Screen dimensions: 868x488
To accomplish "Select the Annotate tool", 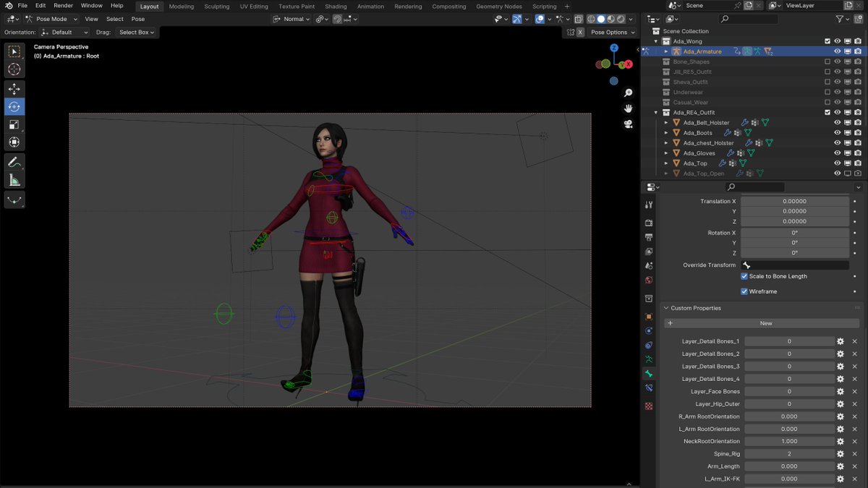I will [14, 163].
